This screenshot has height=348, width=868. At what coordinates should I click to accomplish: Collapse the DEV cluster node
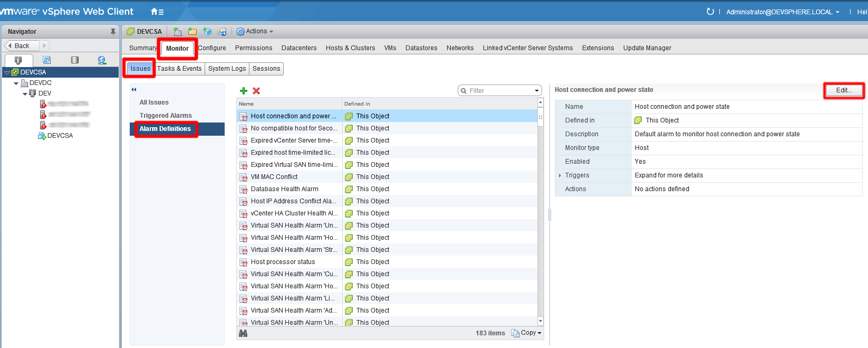(25, 94)
